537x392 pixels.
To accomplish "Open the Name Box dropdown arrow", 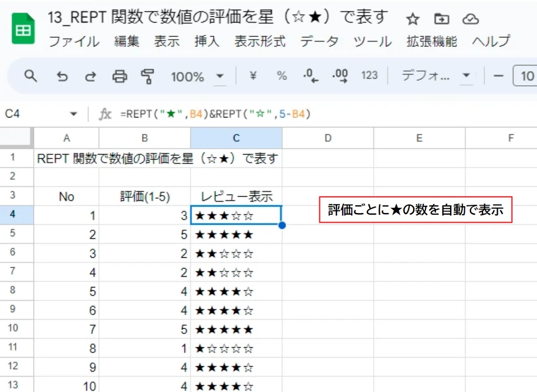I will tap(74, 115).
